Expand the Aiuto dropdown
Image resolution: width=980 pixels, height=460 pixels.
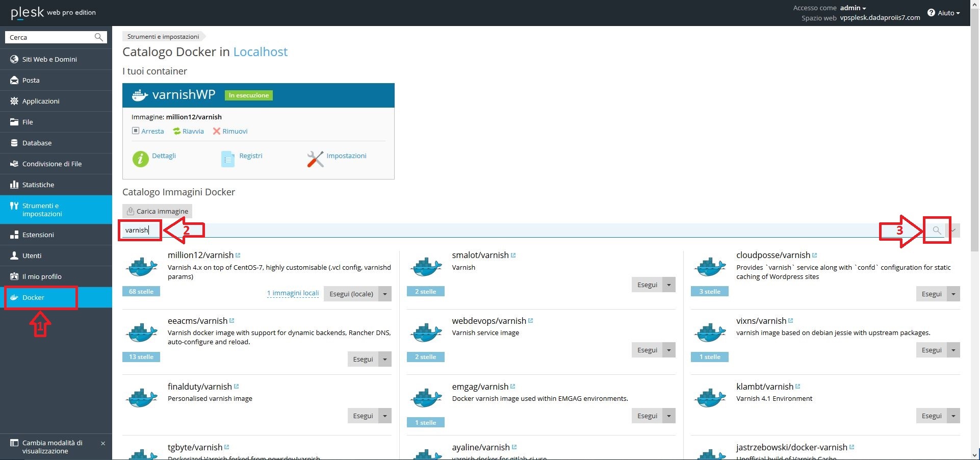click(944, 13)
